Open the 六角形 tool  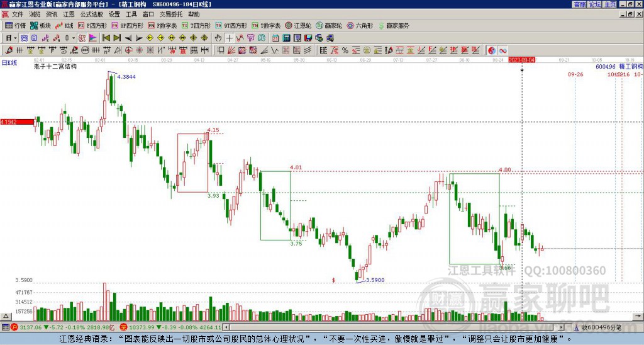[x=360, y=25]
